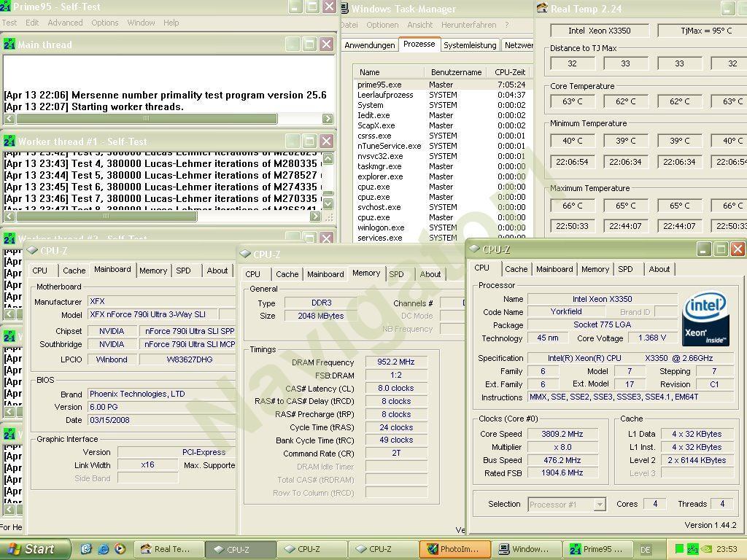Select nTuneService.exe process row
Screen dimensions: 747x560
coord(441,146)
